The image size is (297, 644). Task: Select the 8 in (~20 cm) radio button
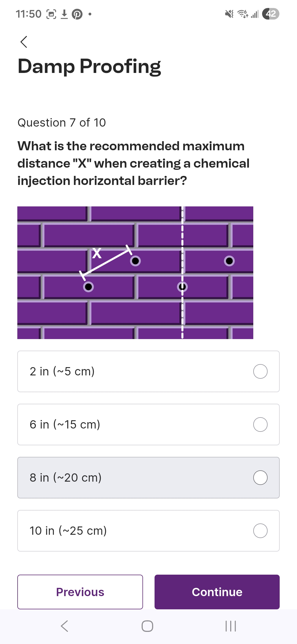[x=260, y=478]
